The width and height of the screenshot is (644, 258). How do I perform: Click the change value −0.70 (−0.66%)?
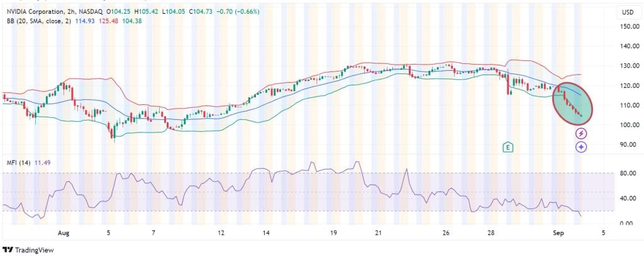tap(239, 12)
